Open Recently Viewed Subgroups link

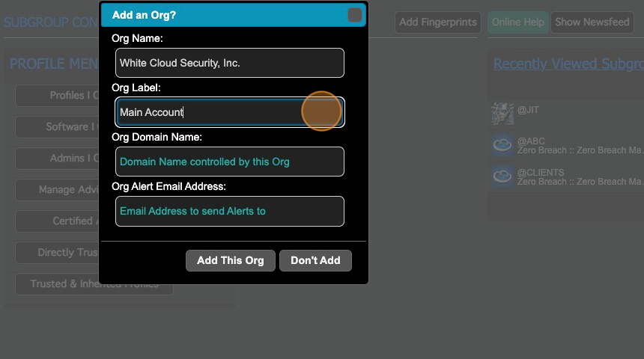tap(568, 64)
